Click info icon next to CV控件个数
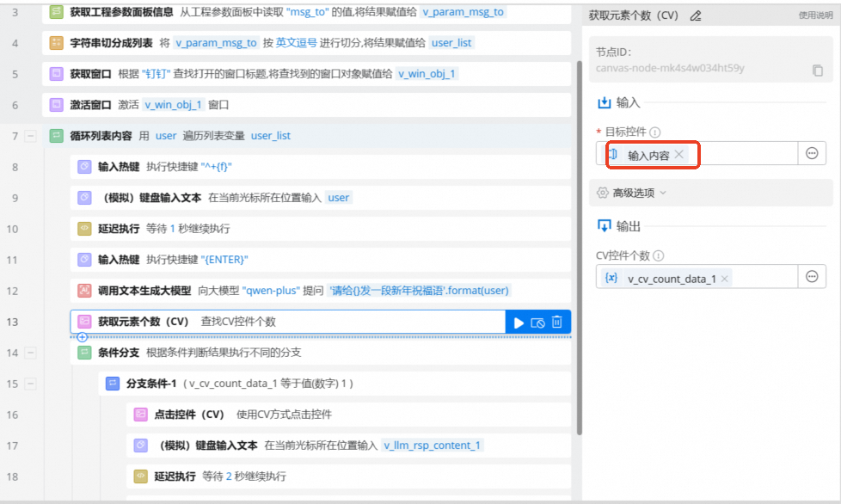 click(x=658, y=255)
